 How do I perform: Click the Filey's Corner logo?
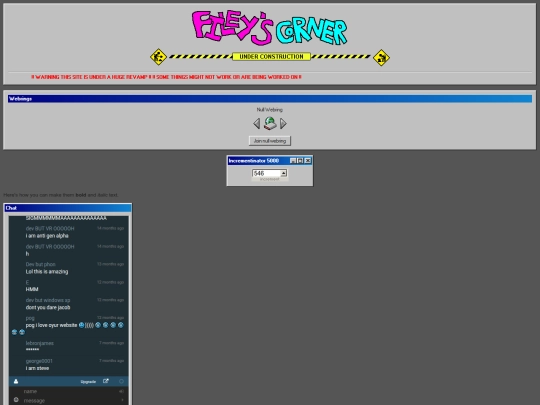click(269, 28)
